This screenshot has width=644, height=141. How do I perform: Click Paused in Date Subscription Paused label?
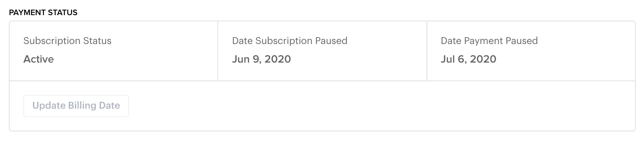pos(331,41)
